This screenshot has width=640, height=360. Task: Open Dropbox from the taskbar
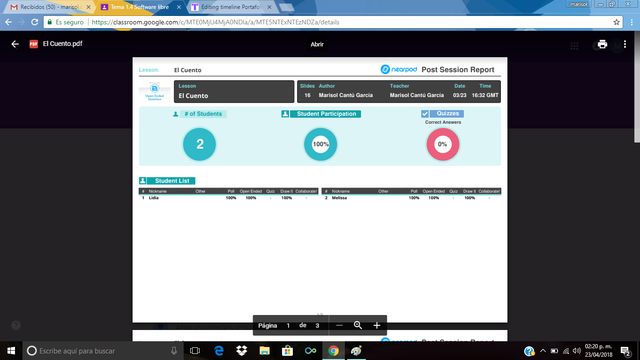pyautogui.click(x=242, y=351)
